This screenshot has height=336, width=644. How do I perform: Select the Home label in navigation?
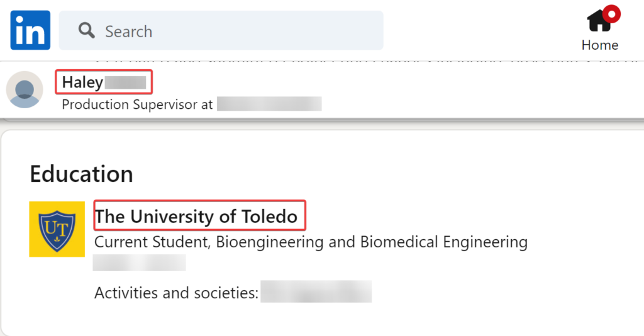click(x=599, y=45)
